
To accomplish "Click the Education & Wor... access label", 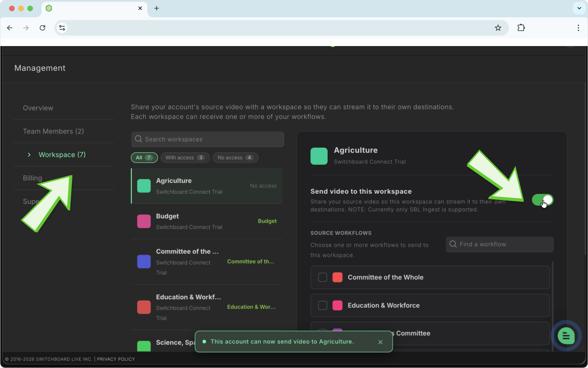I will point(251,307).
